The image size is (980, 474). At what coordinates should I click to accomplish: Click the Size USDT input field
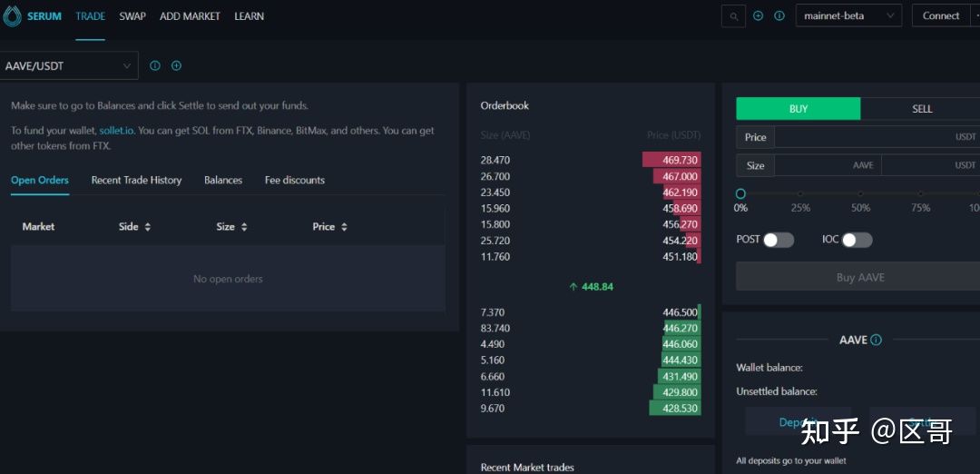coord(931,165)
